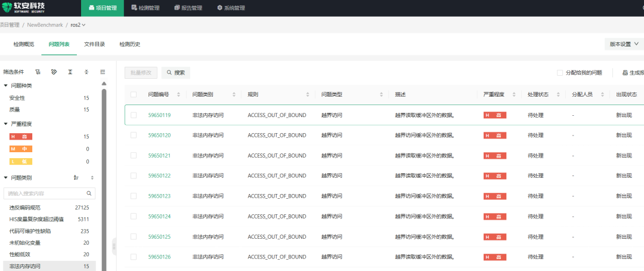Sort by 处理状态 column arrows
The height and width of the screenshot is (271, 644).
(558, 94)
